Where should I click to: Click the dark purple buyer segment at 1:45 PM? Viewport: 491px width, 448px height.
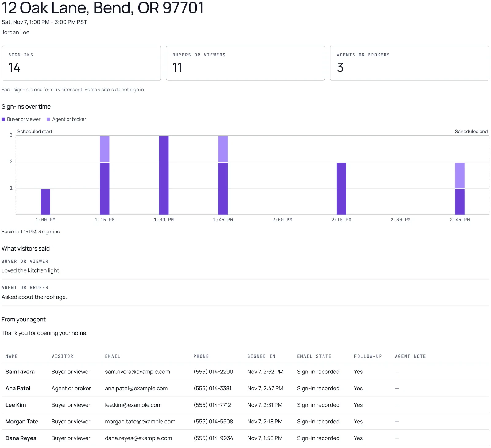(223, 188)
